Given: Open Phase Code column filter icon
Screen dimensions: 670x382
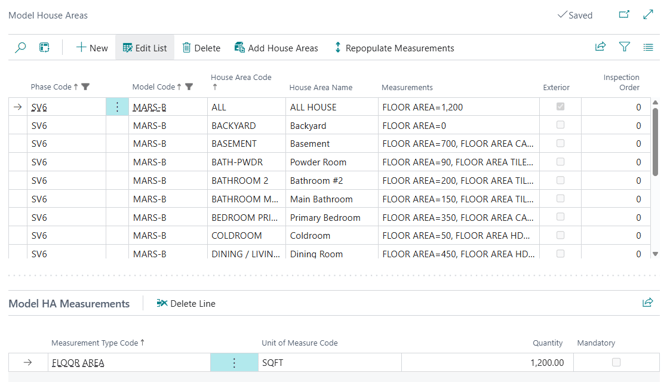Looking at the screenshot, I should (x=85, y=87).
